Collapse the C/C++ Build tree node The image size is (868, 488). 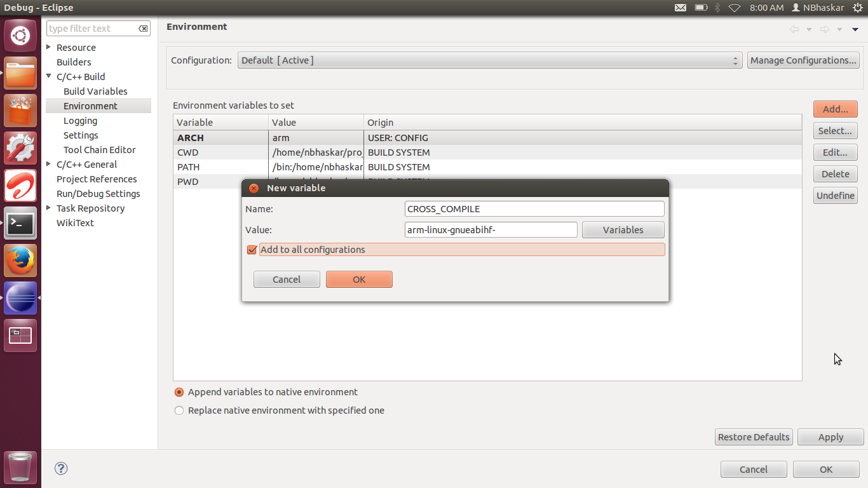pyautogui.click(x=49, y=76)
